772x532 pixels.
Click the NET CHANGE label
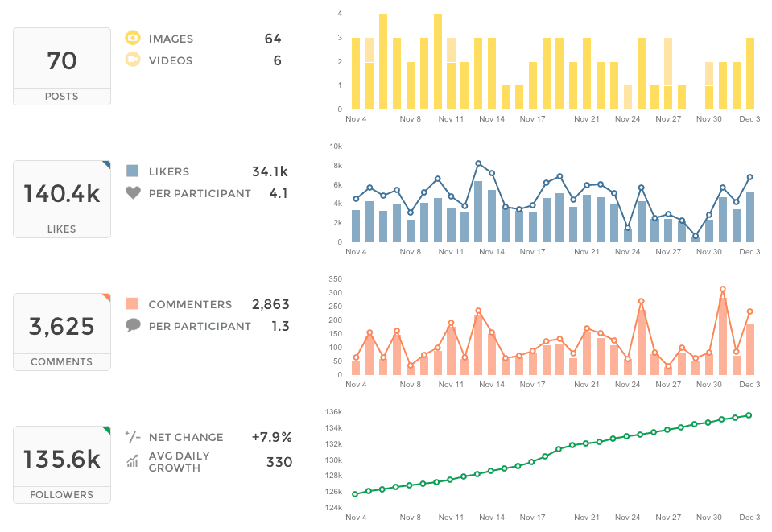click(x=186, y=438)
